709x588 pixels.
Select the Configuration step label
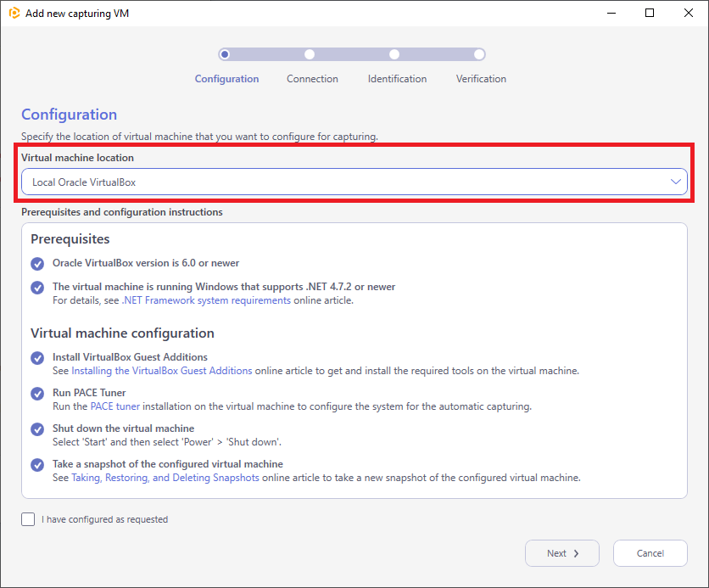tap(226, 79)
